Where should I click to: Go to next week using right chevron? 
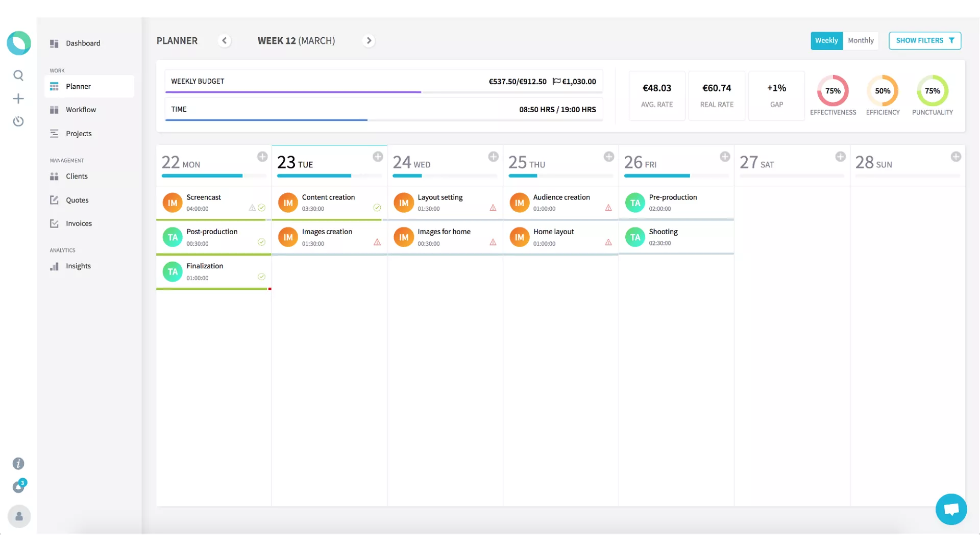pyautogui.click(x=369, y=41)
